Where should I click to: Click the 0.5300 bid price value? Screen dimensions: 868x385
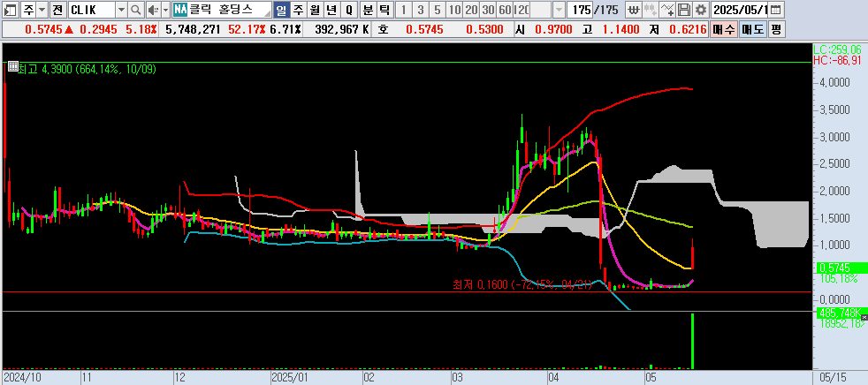(x=484, y=29)
